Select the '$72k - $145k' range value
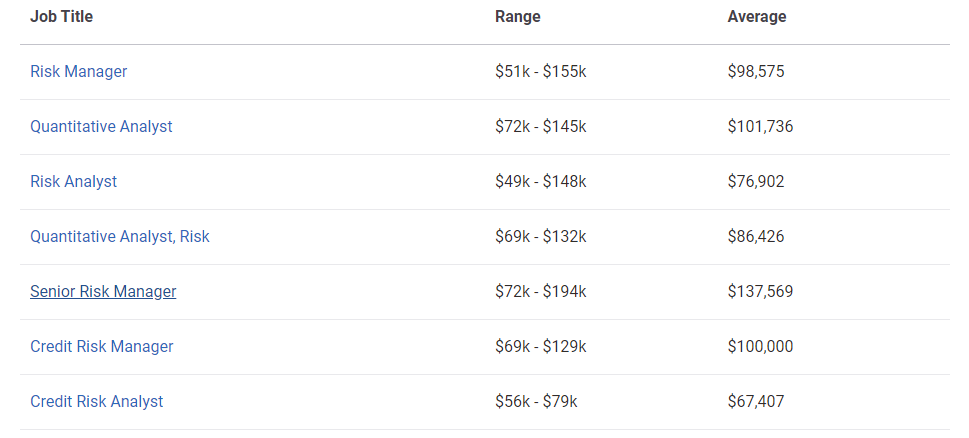This screenshot has width=969, height=438. 540,127
